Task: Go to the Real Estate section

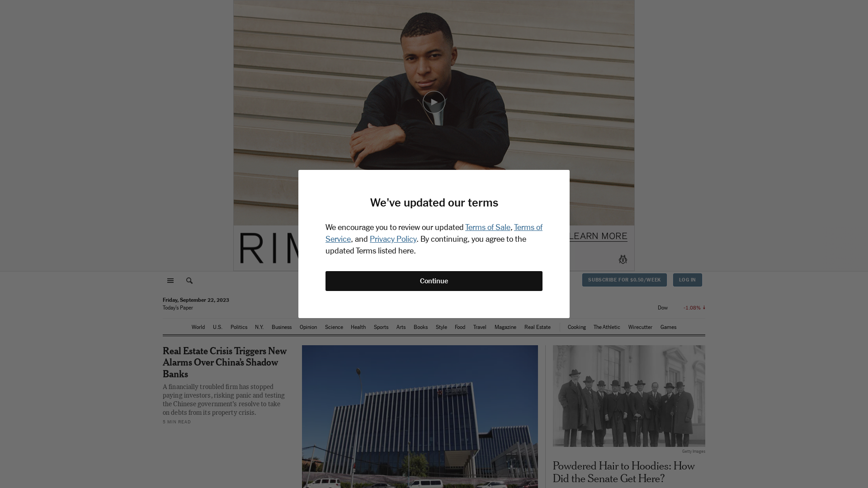Action: pyautogui.click(x=538, y=327)
